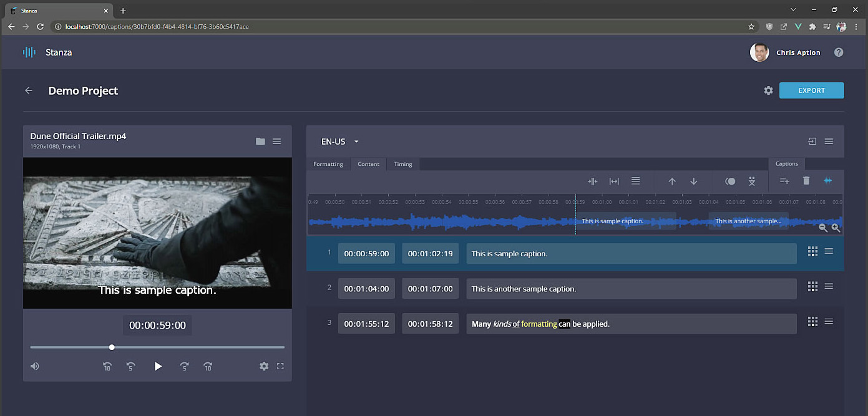Open the video panel hamburger menu
This screenshot has width=868, height=416.
click(x=277, y=142)
